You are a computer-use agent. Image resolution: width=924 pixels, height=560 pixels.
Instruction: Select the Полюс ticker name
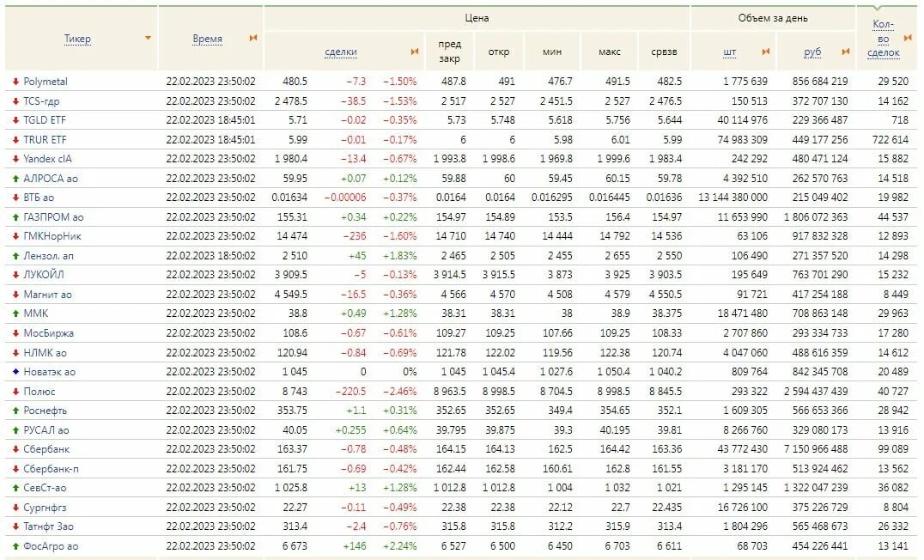point(40,392)
